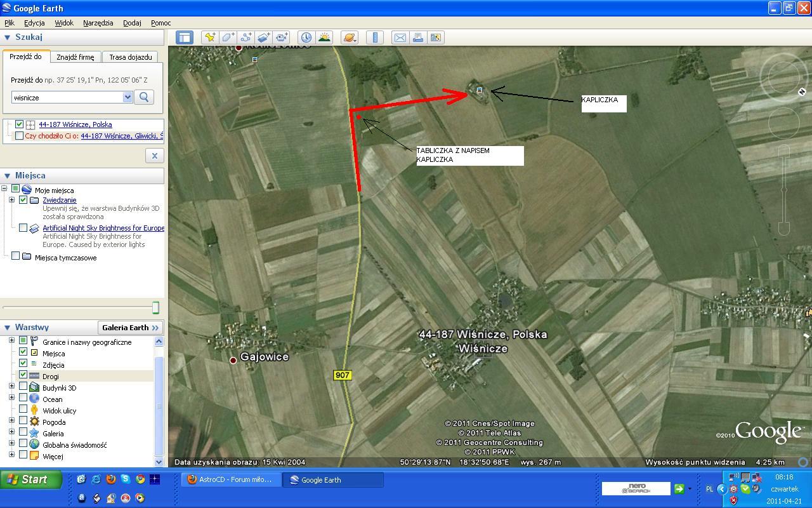Image resolution: width=812 pixels, height=508 pixels.
Task: Click the zoom slider on the map
Action: pyautogui.click(x=784, y=190)
